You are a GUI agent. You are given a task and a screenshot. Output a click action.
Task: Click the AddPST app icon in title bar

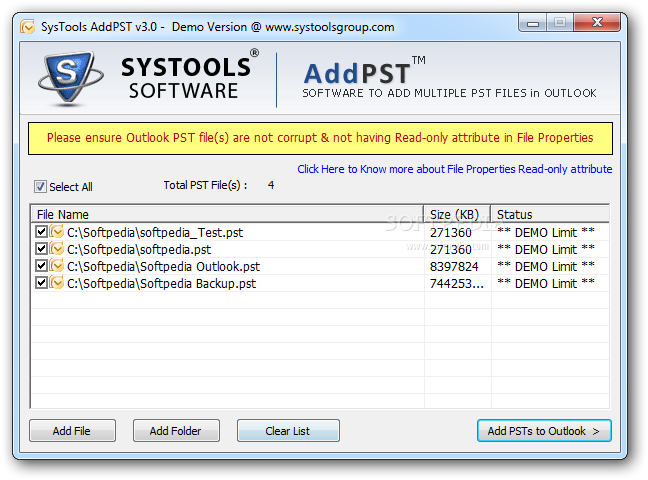tap(28, 27)
